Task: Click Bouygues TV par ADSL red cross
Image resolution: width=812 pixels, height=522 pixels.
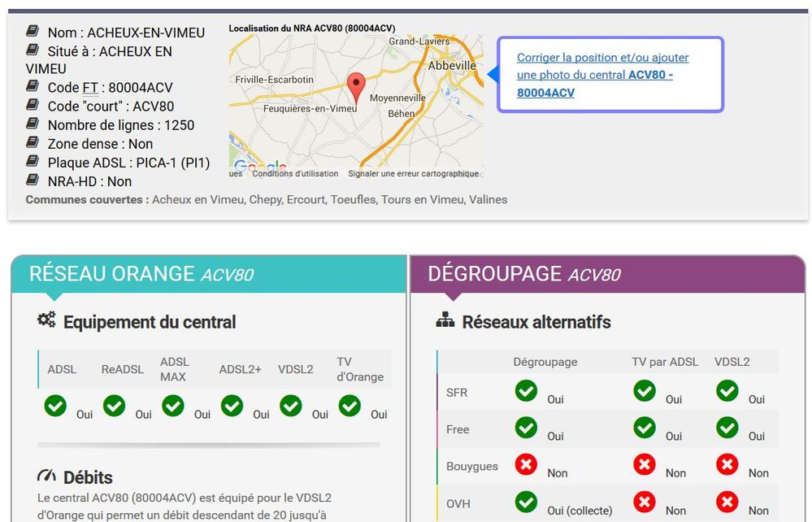Action: pyautogui.click(x=645, y=464)
